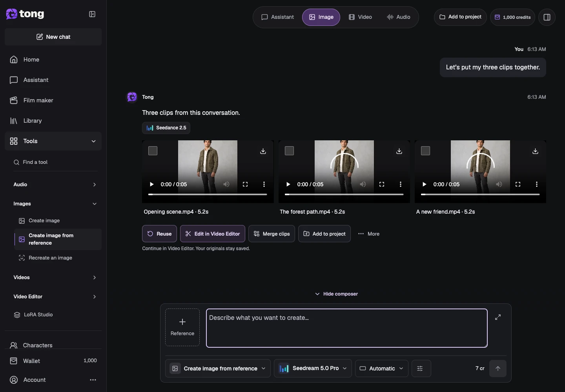Image resolution: width=565 pixels, height=392 pixels.
Task: Open Account options three-dot menu
Action: 93,380
